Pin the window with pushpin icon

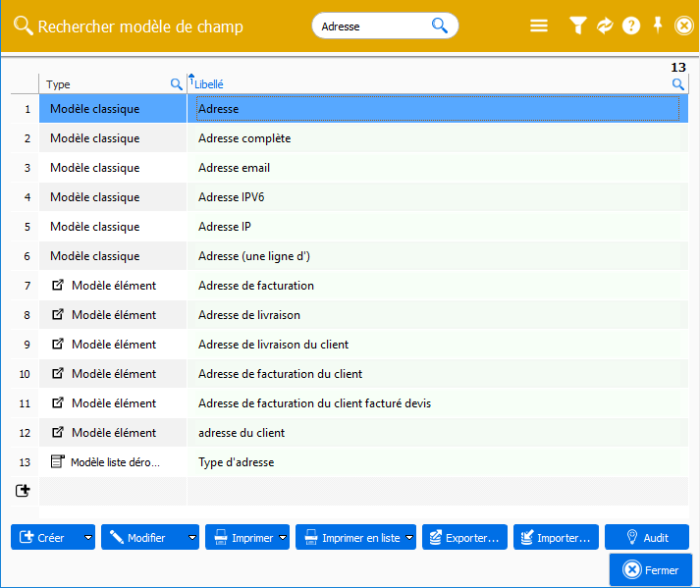pos(658,26)
